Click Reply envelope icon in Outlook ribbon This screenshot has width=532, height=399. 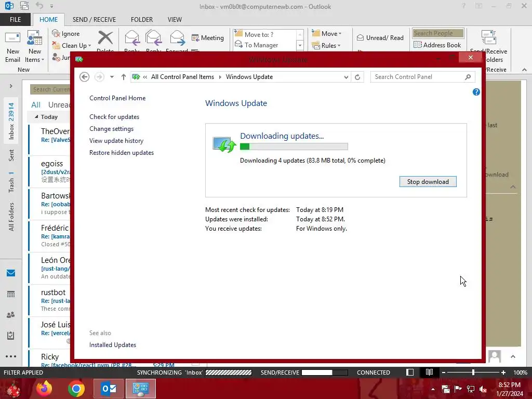132,37
